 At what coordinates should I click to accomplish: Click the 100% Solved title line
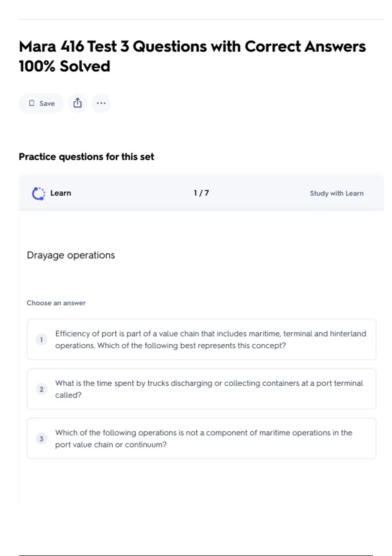(x=64, y=66)
